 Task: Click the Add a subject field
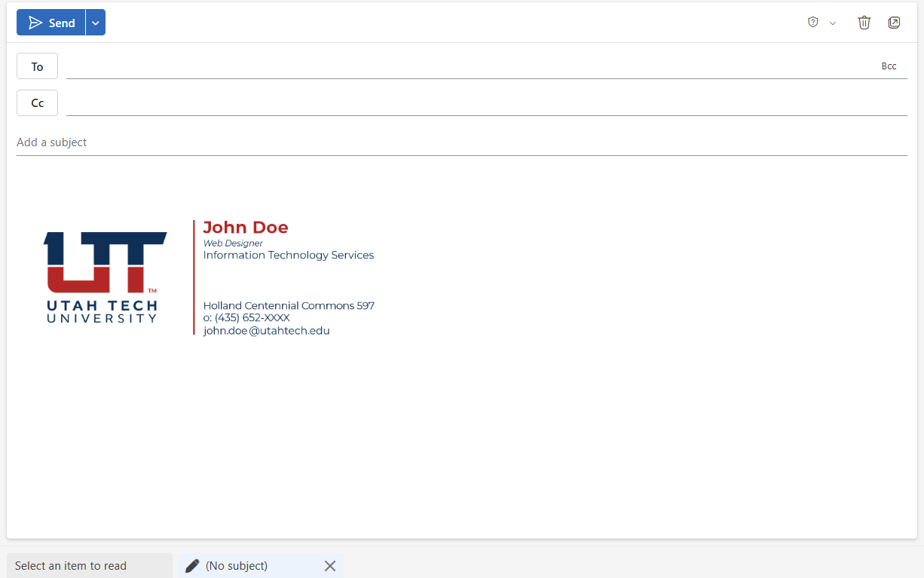[x=226, y=142]
